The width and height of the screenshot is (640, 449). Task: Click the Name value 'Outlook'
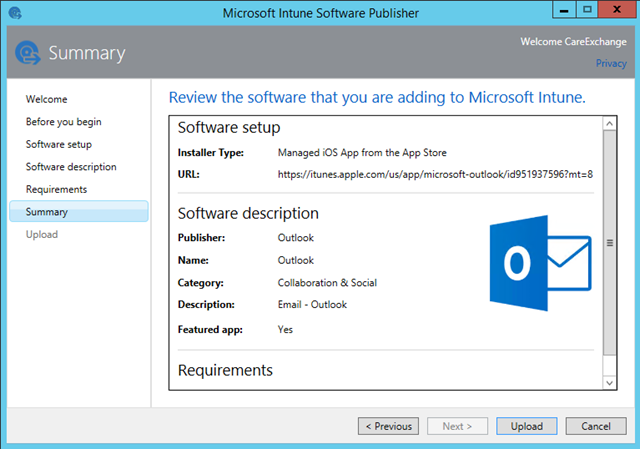pos(296,260)
